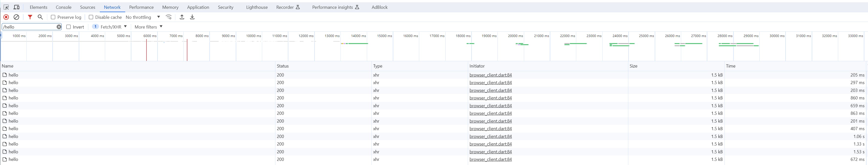Screen dimensions: 868x165
Task: Enable the Preserve log checkbox
Action: click(53, 17)
